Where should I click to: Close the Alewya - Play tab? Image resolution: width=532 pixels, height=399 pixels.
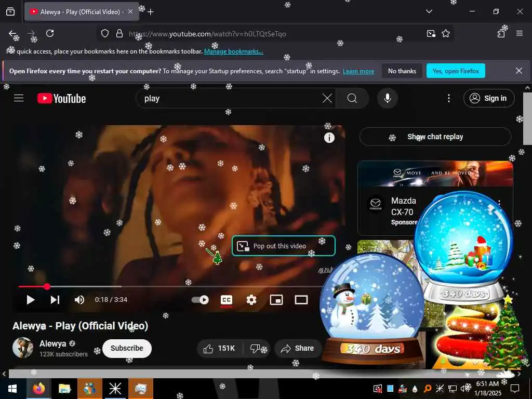pos(130,12)
